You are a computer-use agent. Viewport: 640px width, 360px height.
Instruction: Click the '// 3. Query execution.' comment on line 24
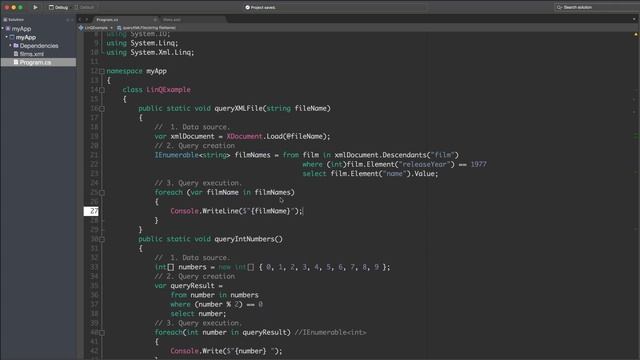coord(198,183)
